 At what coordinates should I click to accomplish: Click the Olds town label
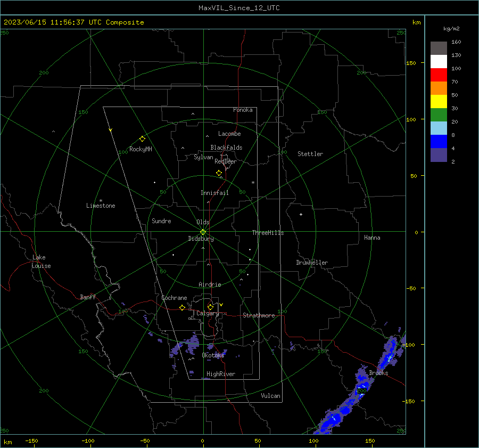pyautogui.click(x=203, y=222)
